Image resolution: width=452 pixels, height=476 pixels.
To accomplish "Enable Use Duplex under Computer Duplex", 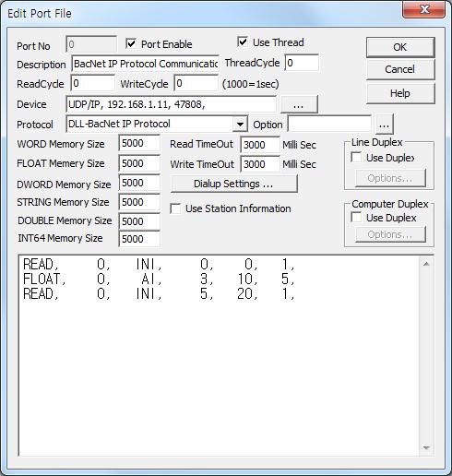I will coord(356,218).
